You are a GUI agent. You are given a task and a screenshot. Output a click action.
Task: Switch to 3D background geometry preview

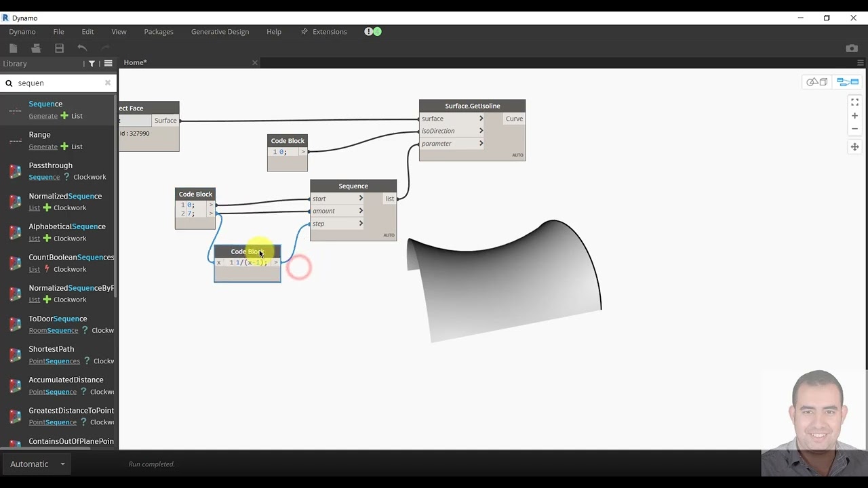pyautogui.click(x=816, y=82)
